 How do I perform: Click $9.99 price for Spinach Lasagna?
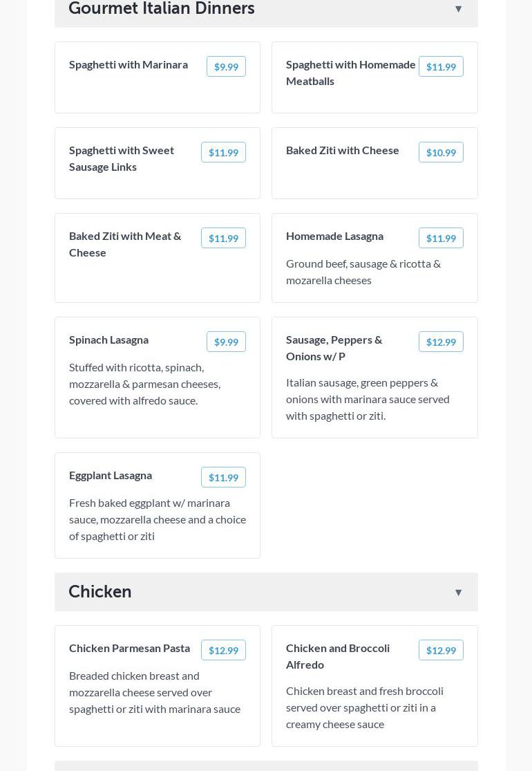click(226, 342)
